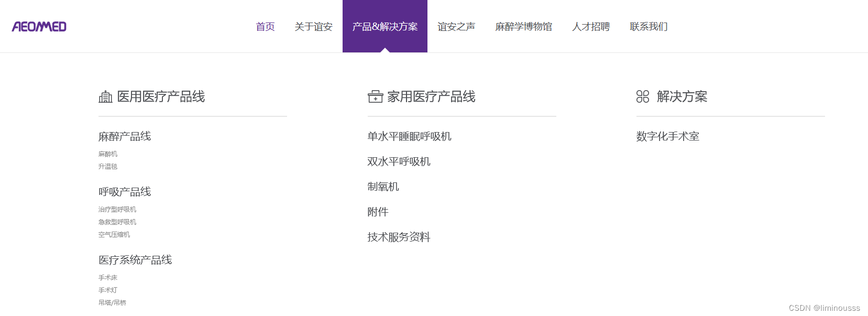Open the 麻醉机 product link
The width and height of the screenshot is (868, 316).
108,154
